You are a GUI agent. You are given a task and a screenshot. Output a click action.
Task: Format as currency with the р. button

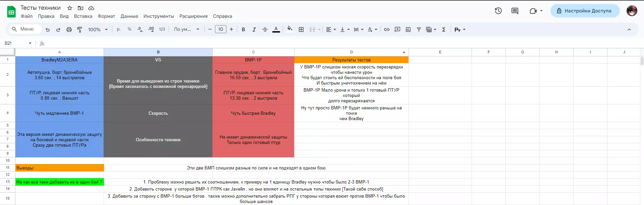(119, 30)
